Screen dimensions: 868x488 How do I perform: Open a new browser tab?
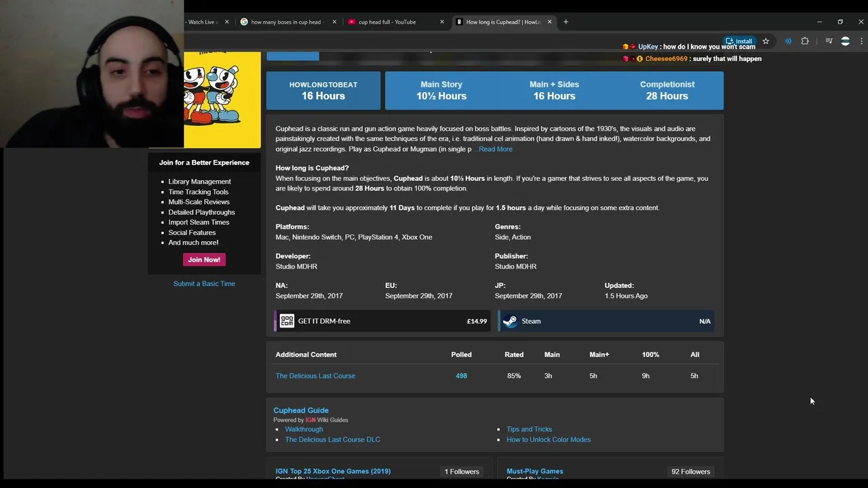566,22
